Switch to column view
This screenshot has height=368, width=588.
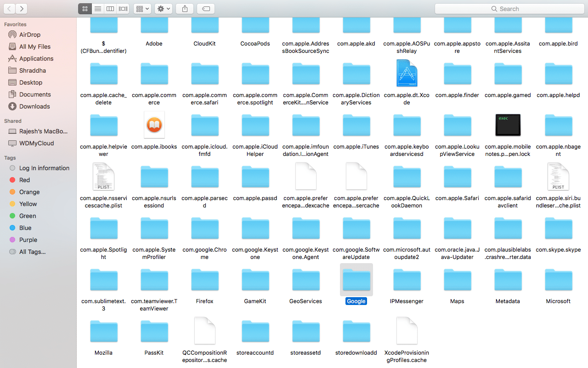point(110,9)
